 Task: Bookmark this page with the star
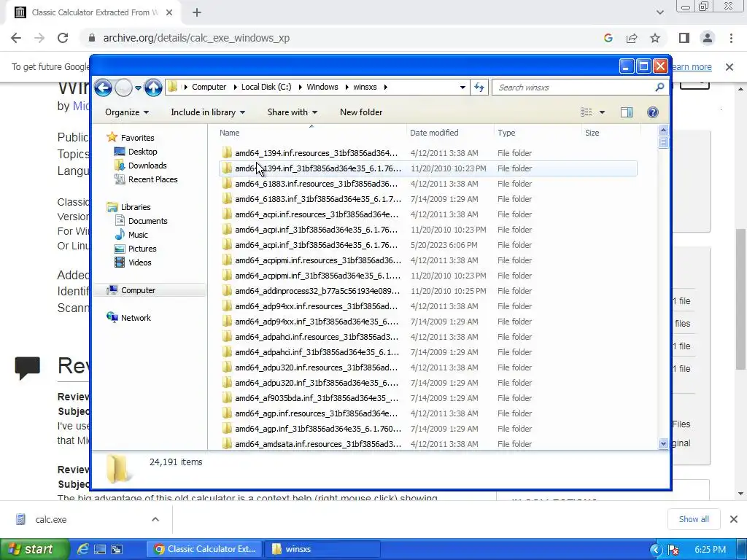click(x=655, y=38)
